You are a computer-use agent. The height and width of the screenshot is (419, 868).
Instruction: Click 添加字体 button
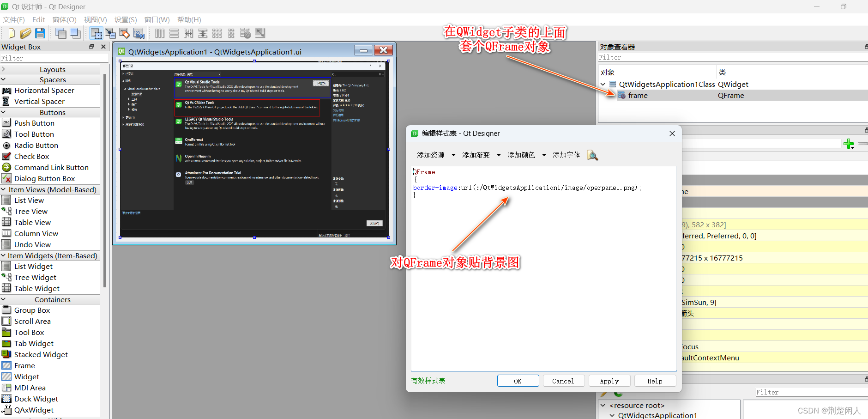coord(567,155)
